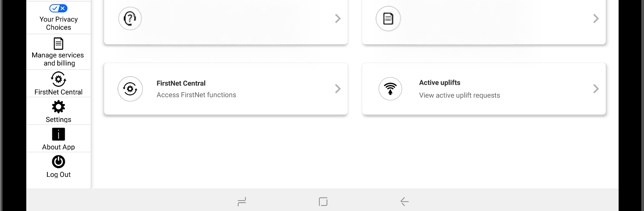Expand the FirstNet Central card chevron
Image resolution: width=644 pixels, height=211 pixels.
(338, 89)
